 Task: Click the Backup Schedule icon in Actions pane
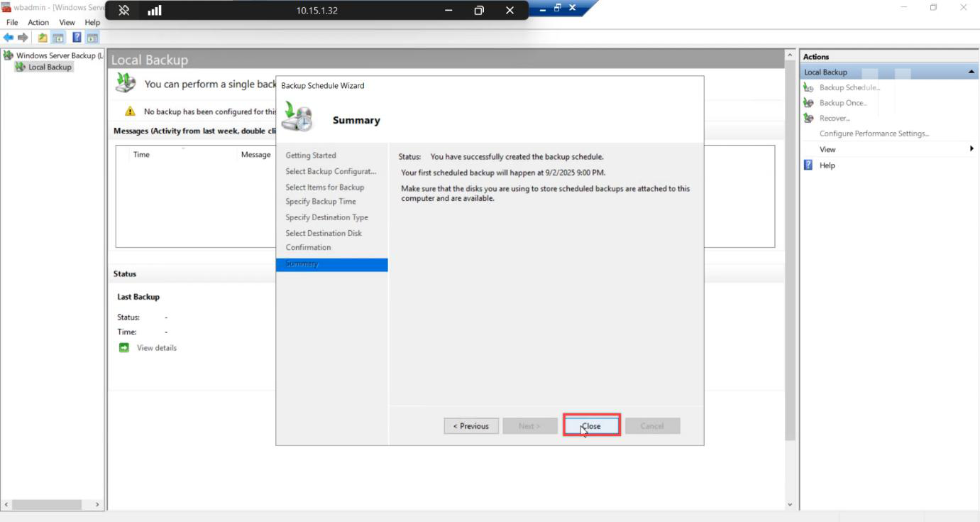pos(808,87)
